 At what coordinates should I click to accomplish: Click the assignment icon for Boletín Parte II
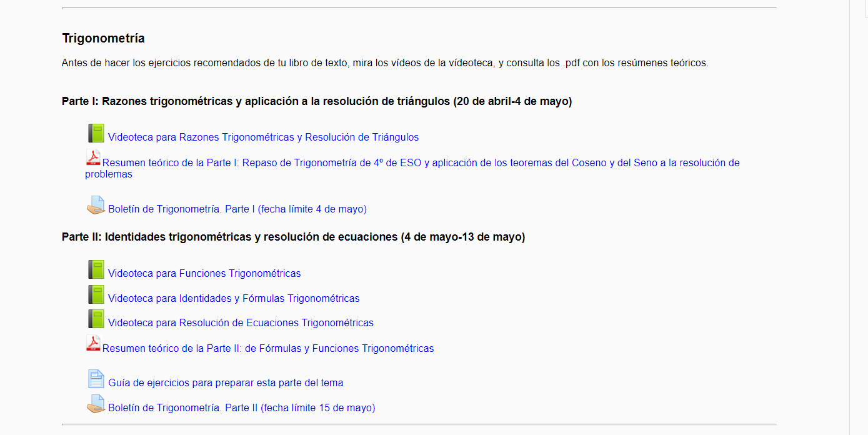96,404
